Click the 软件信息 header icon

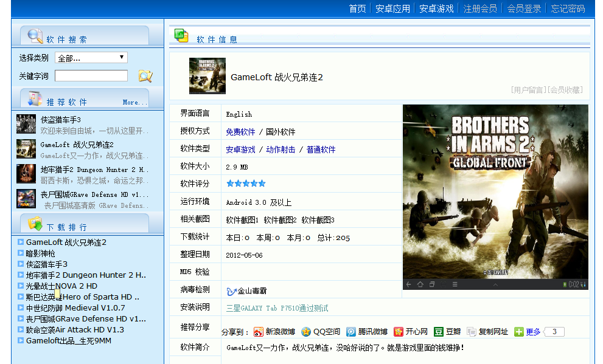pos(181,35)
